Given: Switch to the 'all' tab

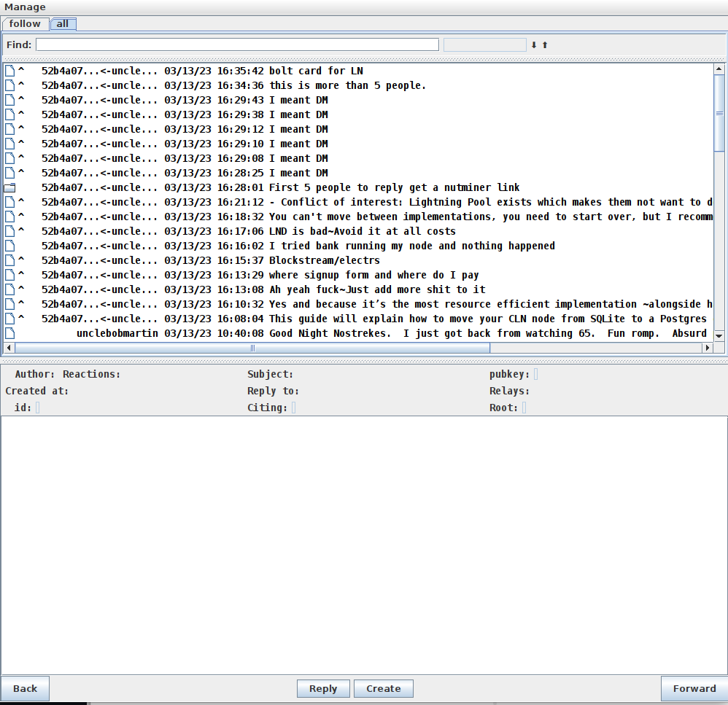Looking at the screenshot, I should coord(63,23).
